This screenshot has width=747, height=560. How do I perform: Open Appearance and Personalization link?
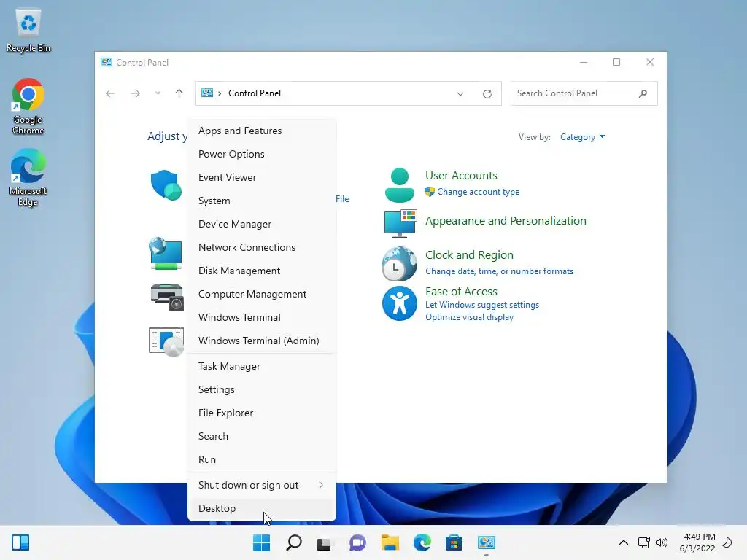tap(506, 221)
